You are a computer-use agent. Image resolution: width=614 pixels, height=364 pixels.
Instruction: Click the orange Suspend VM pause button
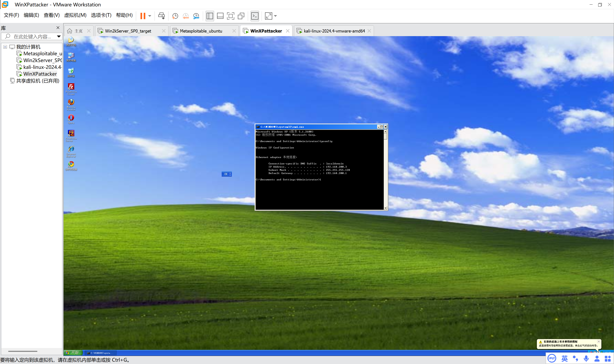point(143,16)
